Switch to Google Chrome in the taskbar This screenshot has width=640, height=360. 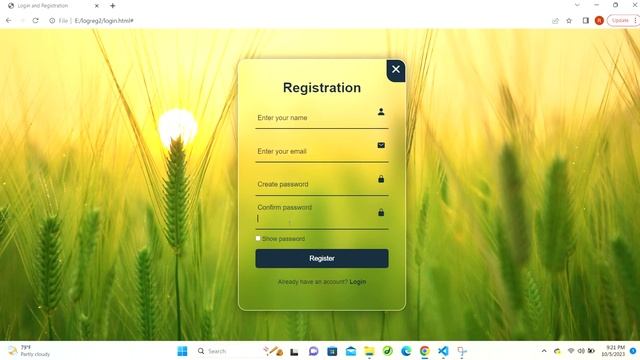click(424, 351)
